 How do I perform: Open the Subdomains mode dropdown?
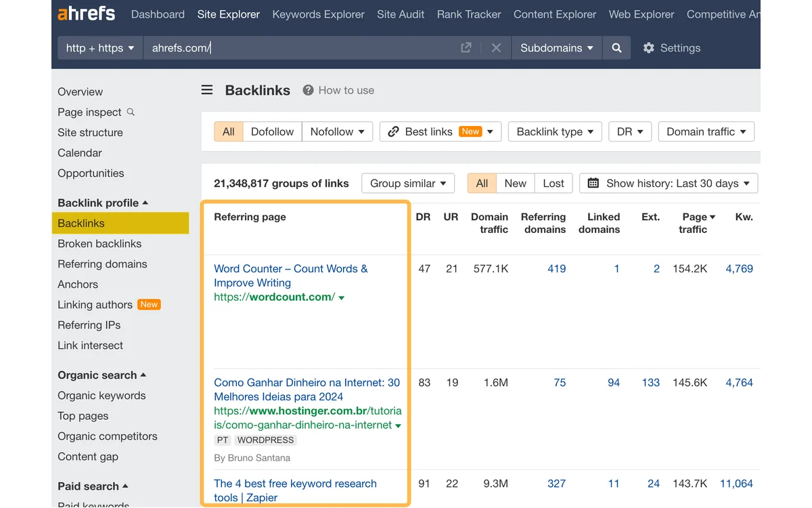tap(557, 47)
